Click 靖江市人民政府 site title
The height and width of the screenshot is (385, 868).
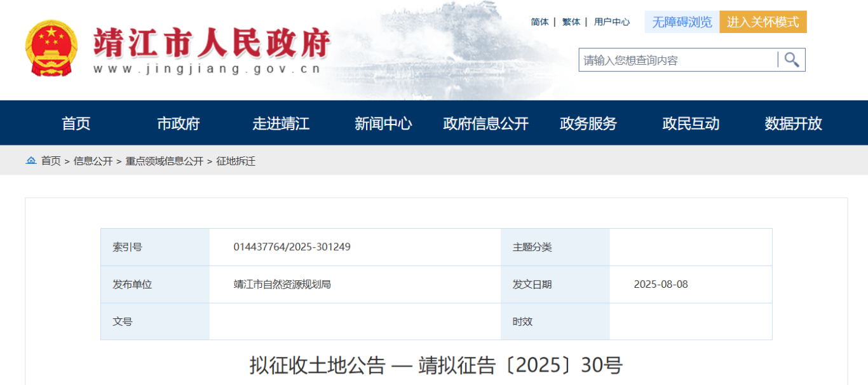[212, 43]
